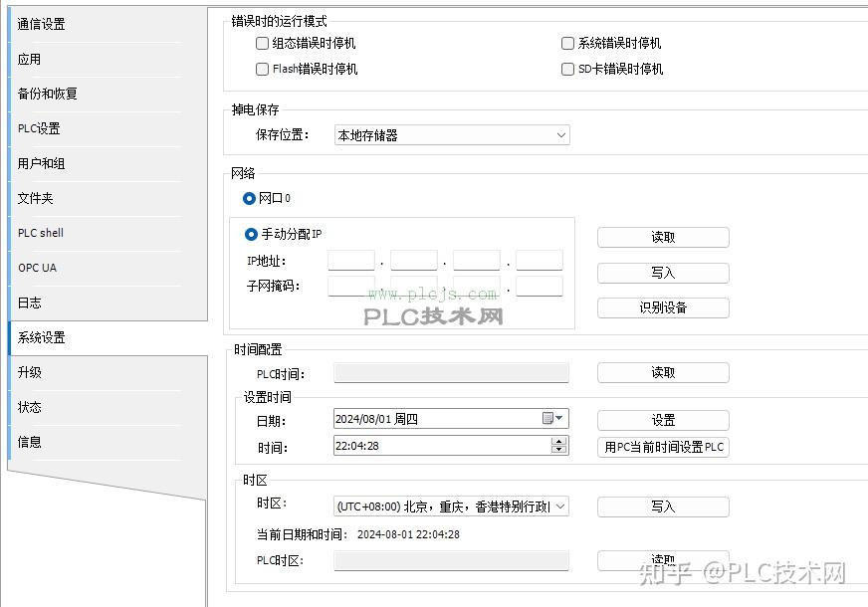Open the 时区 timezone dropdown
The image size is (868, 607).
coord(451,506)
